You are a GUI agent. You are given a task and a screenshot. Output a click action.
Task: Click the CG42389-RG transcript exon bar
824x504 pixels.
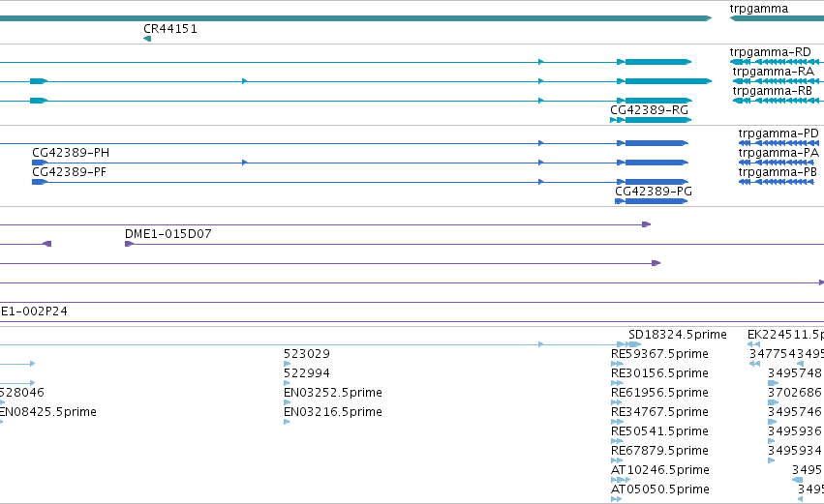coord(656,120)
